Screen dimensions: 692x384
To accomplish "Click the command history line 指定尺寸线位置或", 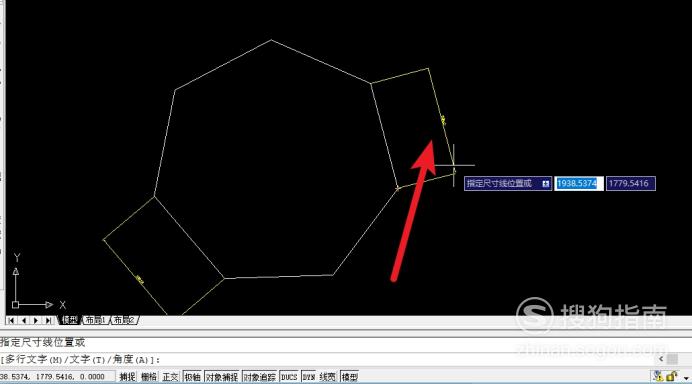I will pos(42,343).
